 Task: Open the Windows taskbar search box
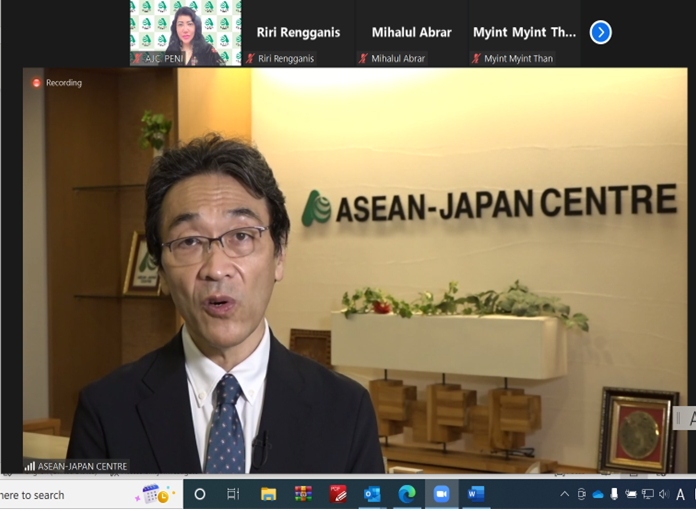click(x=91, y=495)
